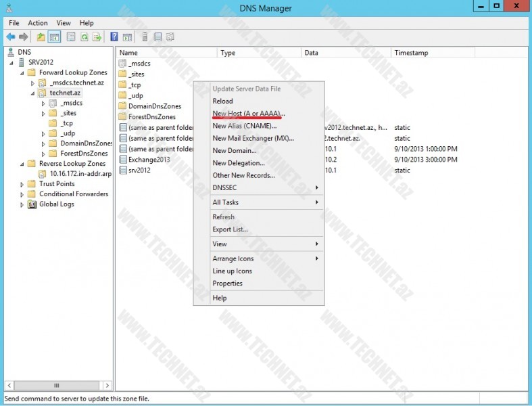Open the Action menu
Image resolution: width=532 pixels, height=406 pixels.
[38, 23]
